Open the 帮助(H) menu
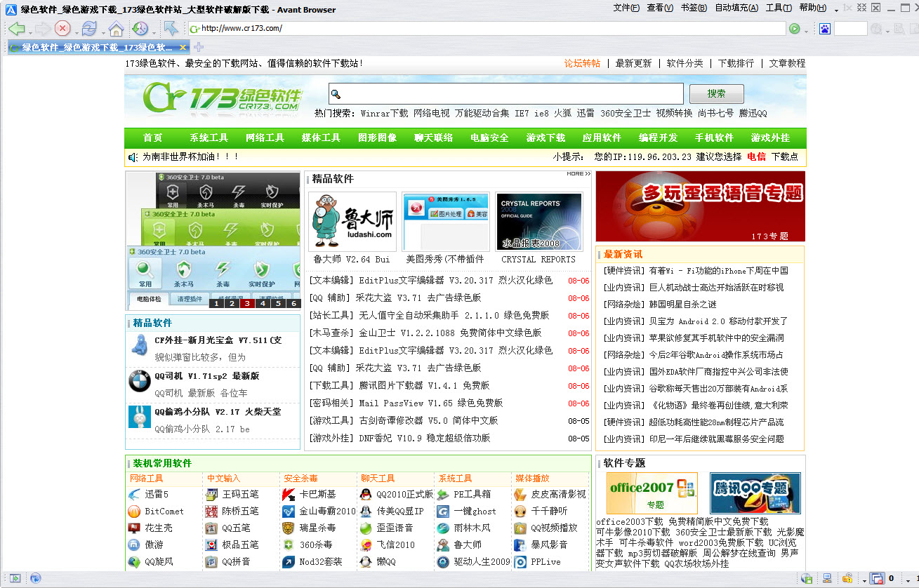The width and height of the screenshot is (919, 588). (812, 8)
